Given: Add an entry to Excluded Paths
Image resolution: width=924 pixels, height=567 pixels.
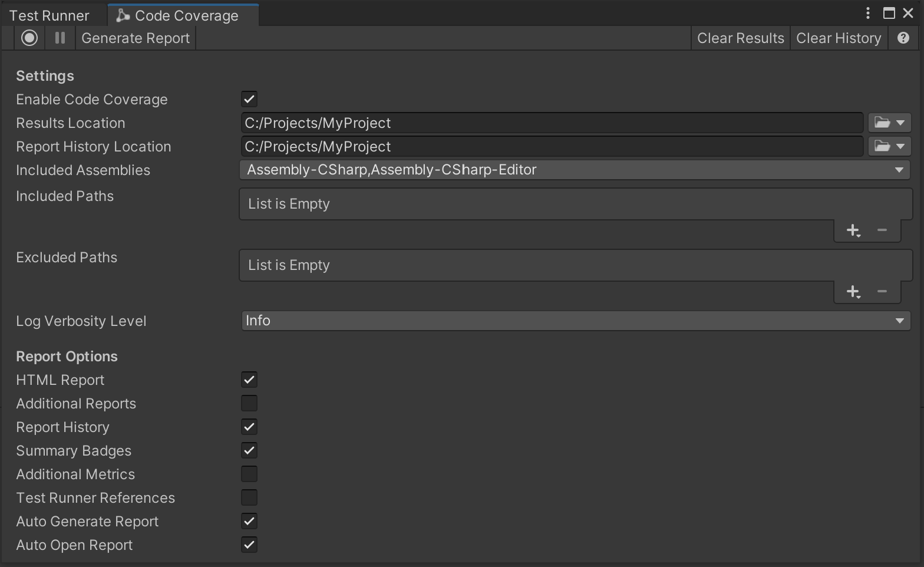Looking at the screenshot, I should [x=853, y=292].
